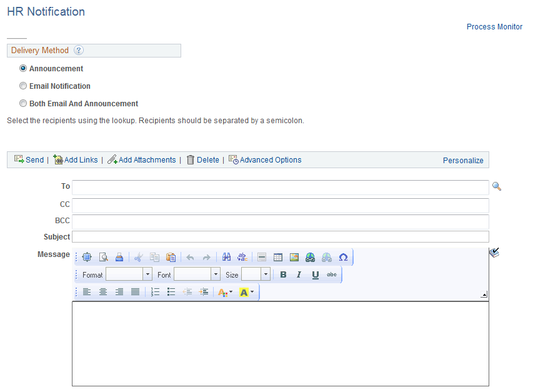The width and height of the screenshot is (533, 392).
Task: Select Both Email And Announcement option
Action: 22,103
